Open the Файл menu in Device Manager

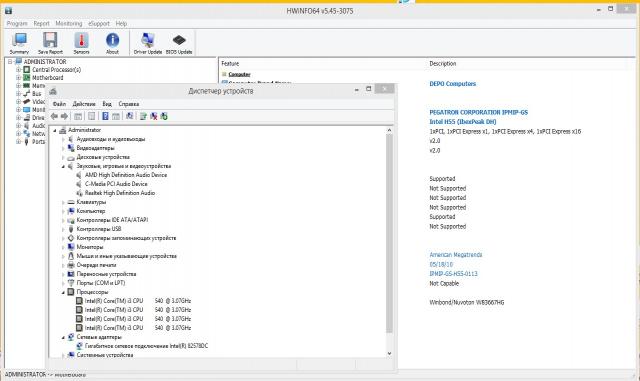tap(59, 104)
